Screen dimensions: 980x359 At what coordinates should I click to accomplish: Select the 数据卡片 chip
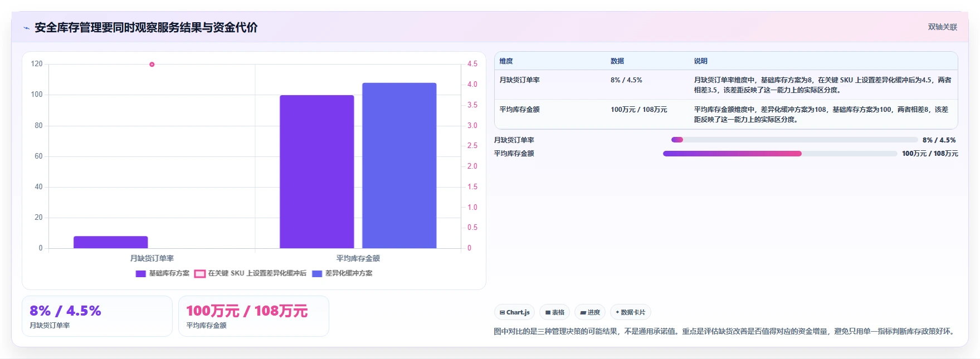coord(630,312)
